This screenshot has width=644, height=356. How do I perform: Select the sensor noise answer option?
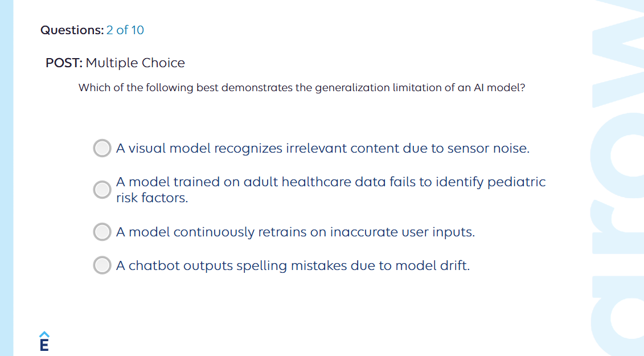click(x=101, y=148)
